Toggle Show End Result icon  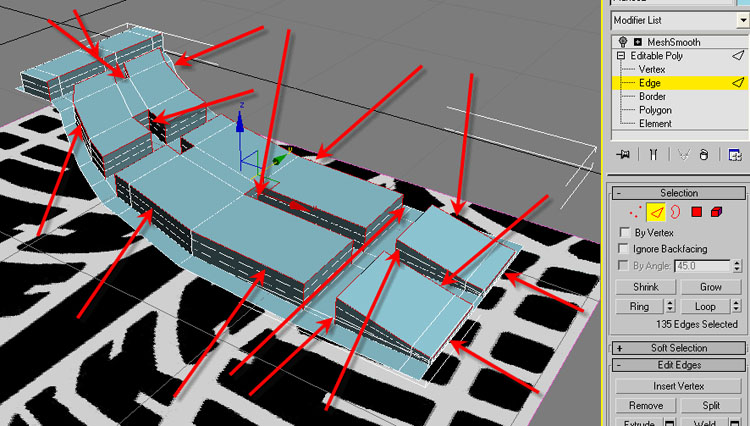(x=652, y=155)
